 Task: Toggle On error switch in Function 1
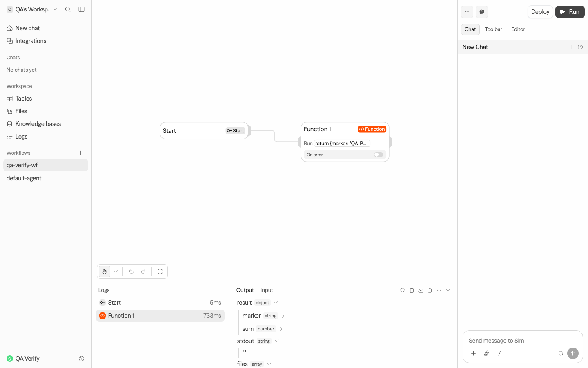click(x=379, y=155)
